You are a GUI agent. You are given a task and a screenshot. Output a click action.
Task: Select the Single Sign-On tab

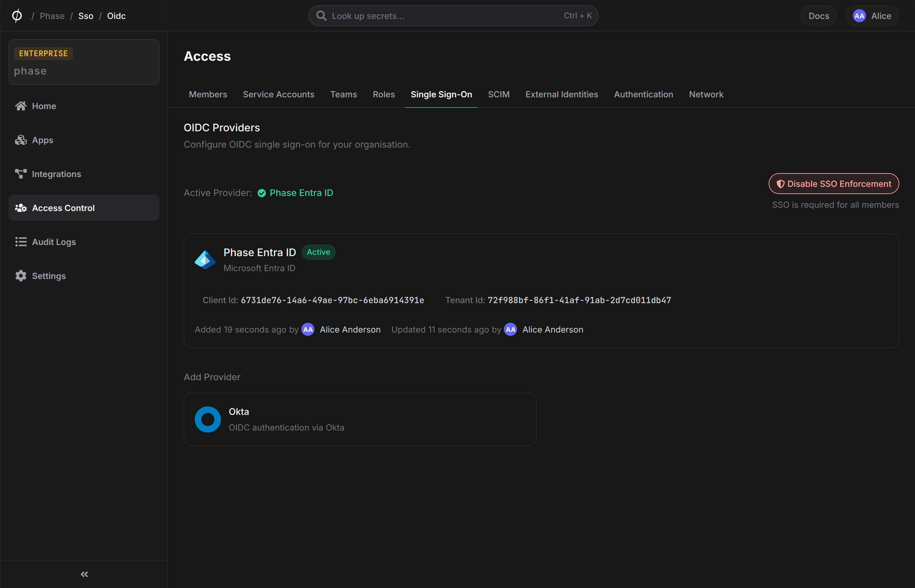(441, 94)
